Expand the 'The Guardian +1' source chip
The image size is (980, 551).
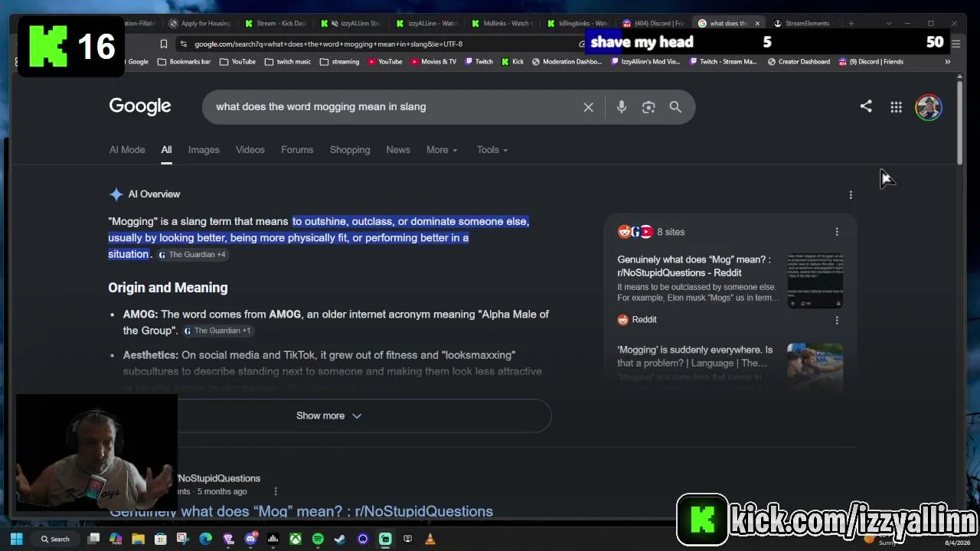(x=217, y=331)
